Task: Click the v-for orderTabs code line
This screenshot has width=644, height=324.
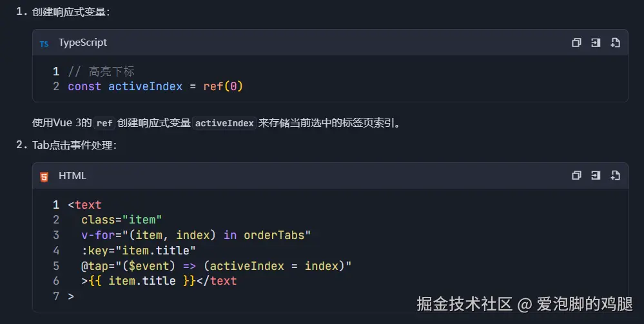Action: 196,235
